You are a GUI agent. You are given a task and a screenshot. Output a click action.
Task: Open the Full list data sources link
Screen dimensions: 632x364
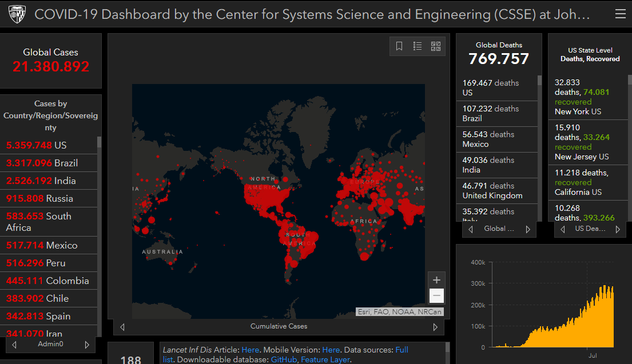402,350
